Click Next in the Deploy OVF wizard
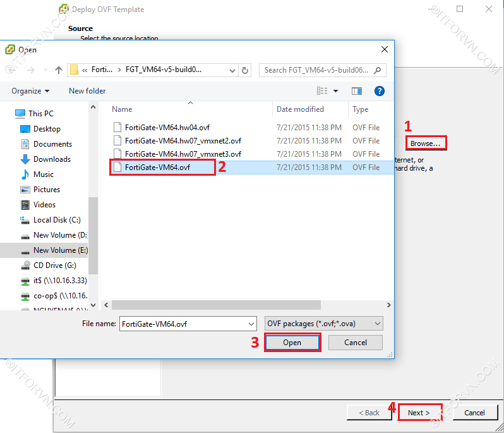The height and width of the screenshot is (433, 504). (x=419, y=413)
